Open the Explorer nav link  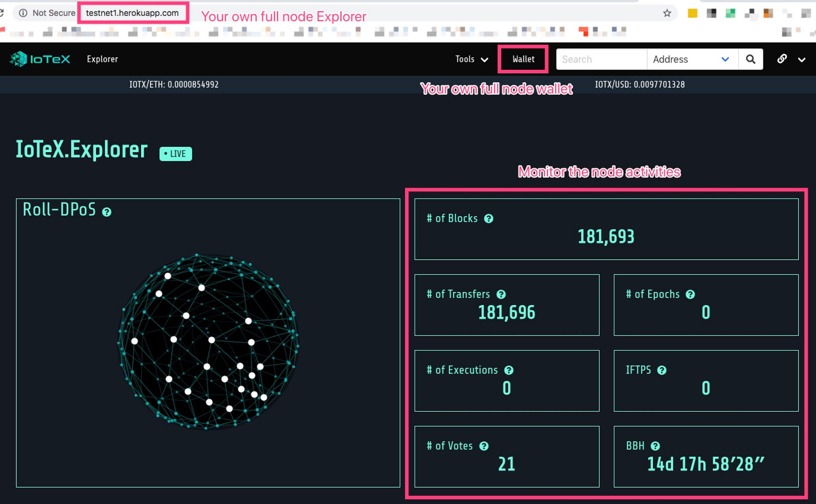point(102,59)
